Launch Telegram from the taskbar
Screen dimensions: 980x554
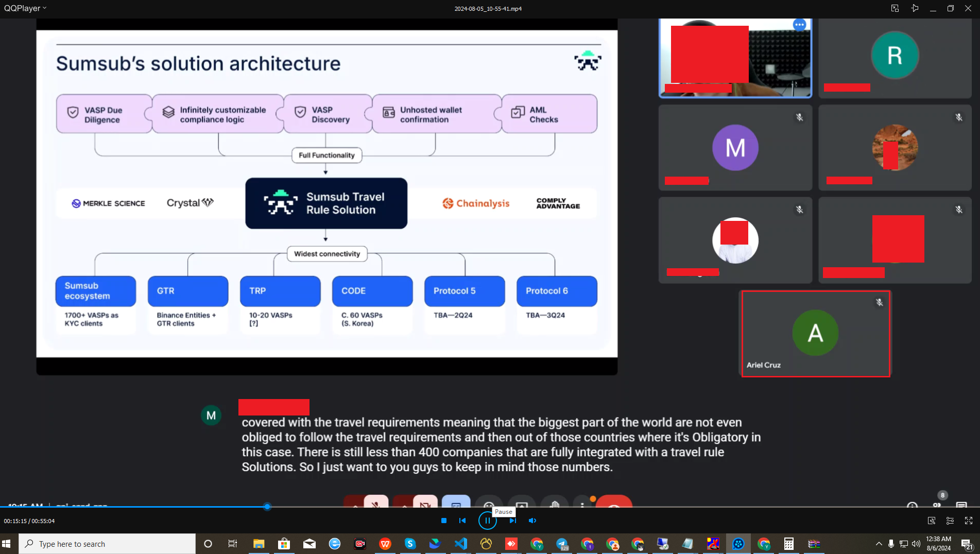pos(562,544)
